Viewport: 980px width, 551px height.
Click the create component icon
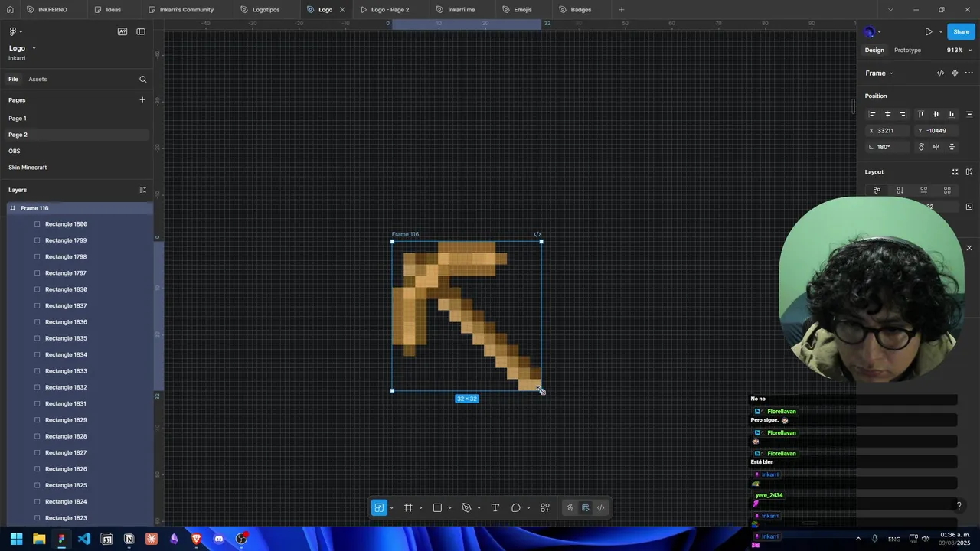(955, 73)
